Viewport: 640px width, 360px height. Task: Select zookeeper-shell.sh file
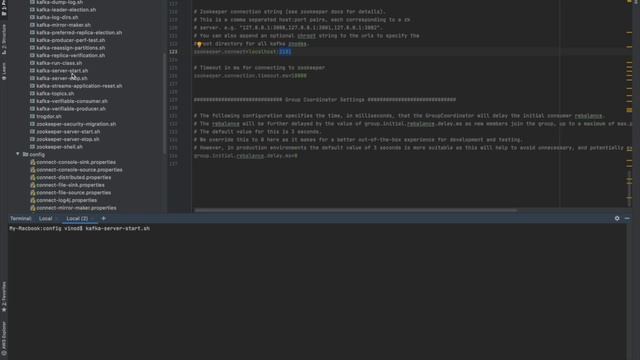(x=59, y=147)
